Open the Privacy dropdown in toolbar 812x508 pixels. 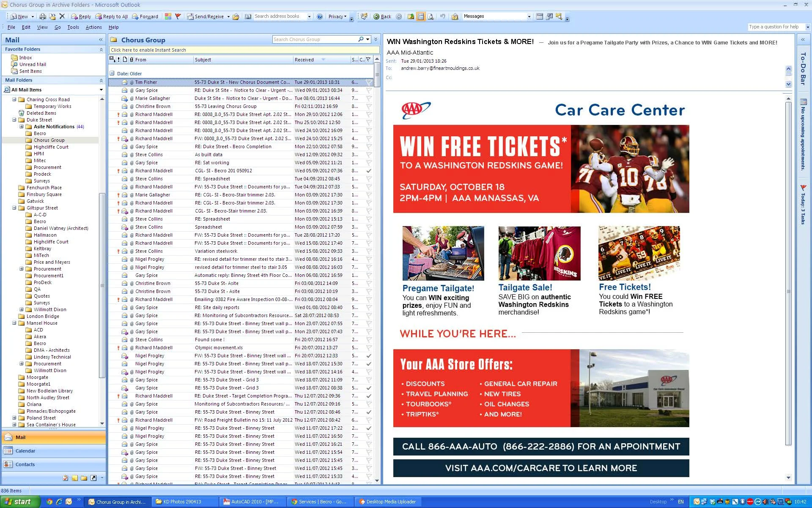coord(337,17)
